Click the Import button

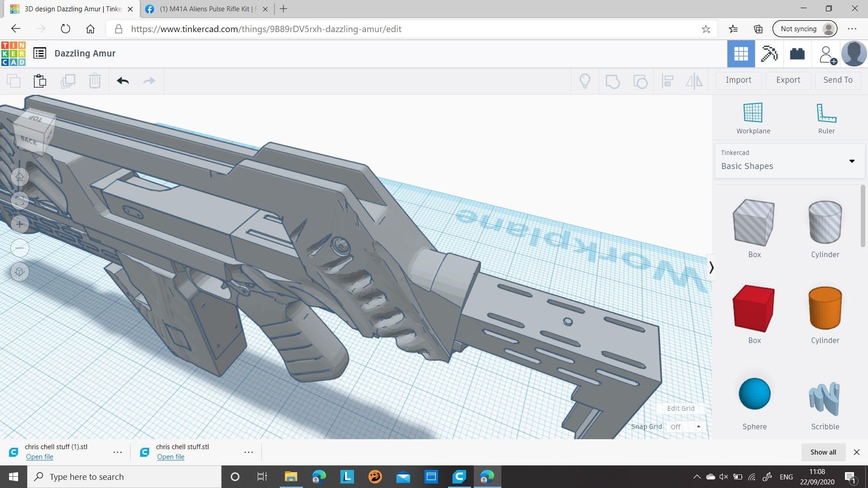(738, 80)
